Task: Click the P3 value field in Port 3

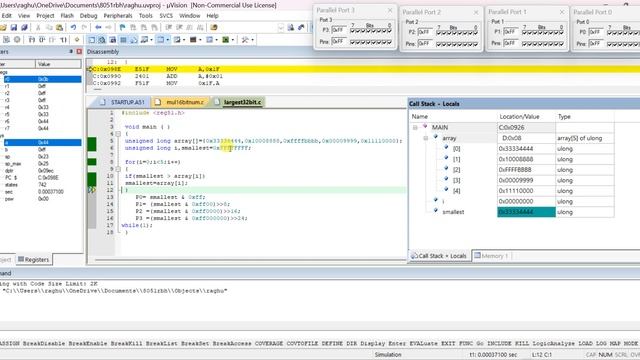Action: 339,30
